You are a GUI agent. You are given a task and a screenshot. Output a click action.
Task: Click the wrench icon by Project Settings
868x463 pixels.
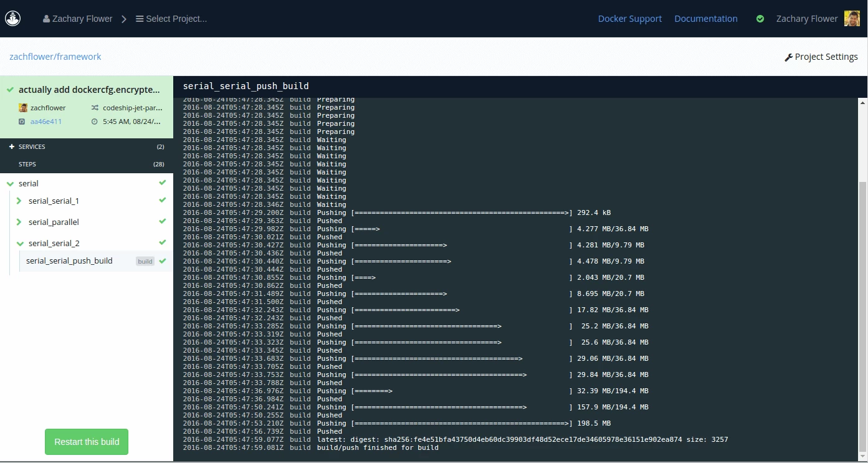(x=788, y=57)
